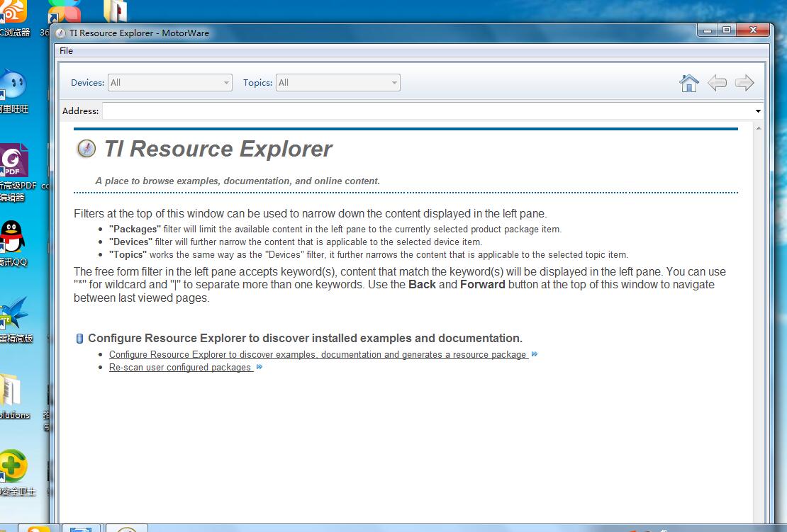Open Re-scan user configured packages link
787x532 pixels.
[x=180, y=368]
